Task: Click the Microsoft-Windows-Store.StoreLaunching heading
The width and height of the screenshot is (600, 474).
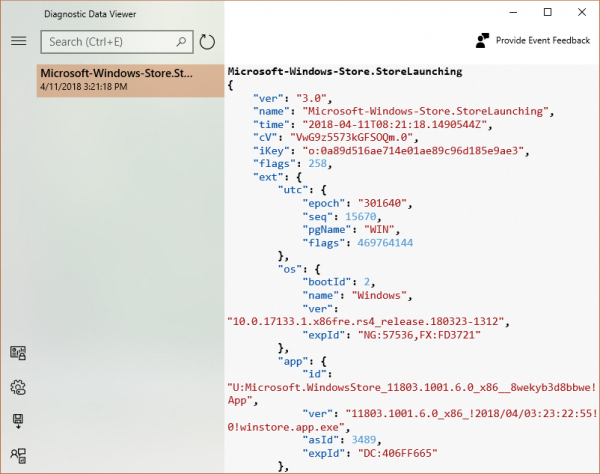Action: (345, 72)
